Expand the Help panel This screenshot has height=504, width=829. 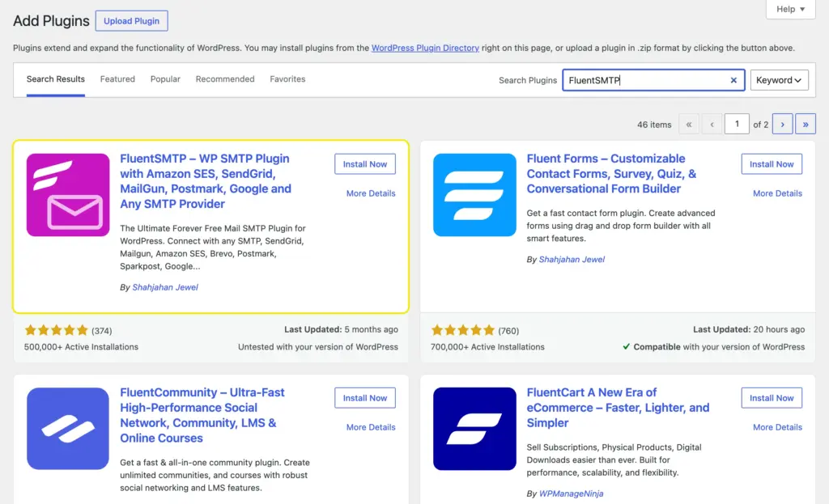(791, 9)
